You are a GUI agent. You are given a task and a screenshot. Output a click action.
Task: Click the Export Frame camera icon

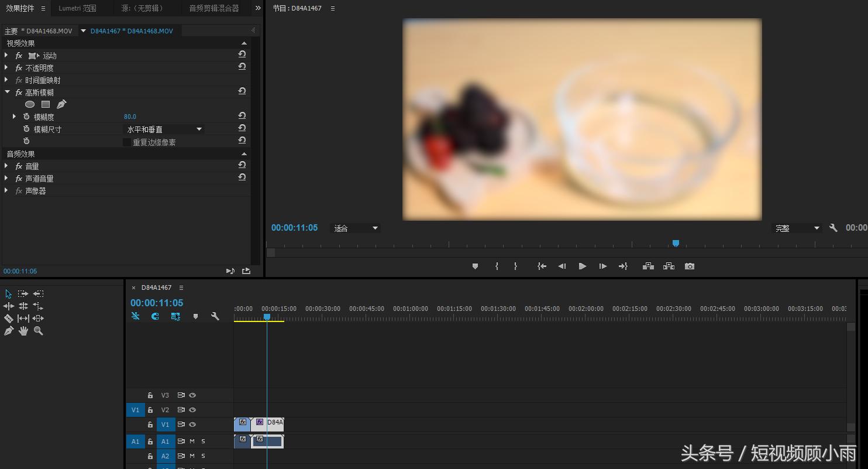[690, 266]
